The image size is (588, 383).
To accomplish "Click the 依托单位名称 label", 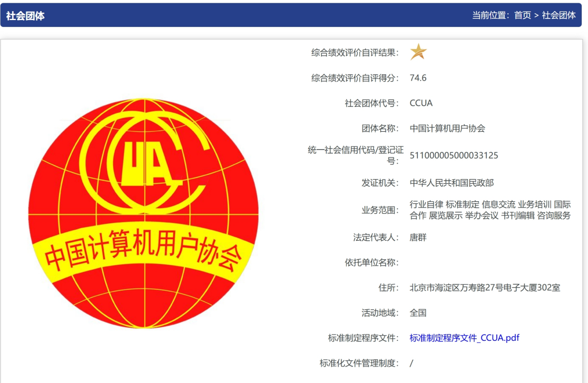I will click(371, 262).
